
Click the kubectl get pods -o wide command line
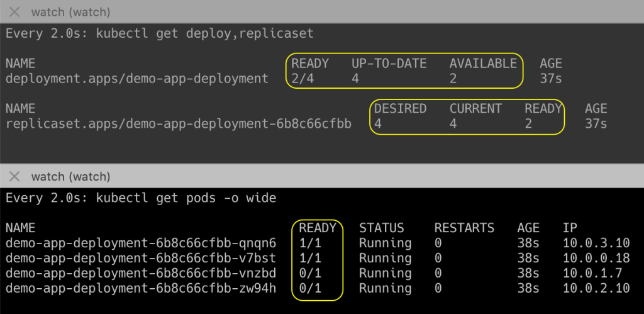click(141, 198)
